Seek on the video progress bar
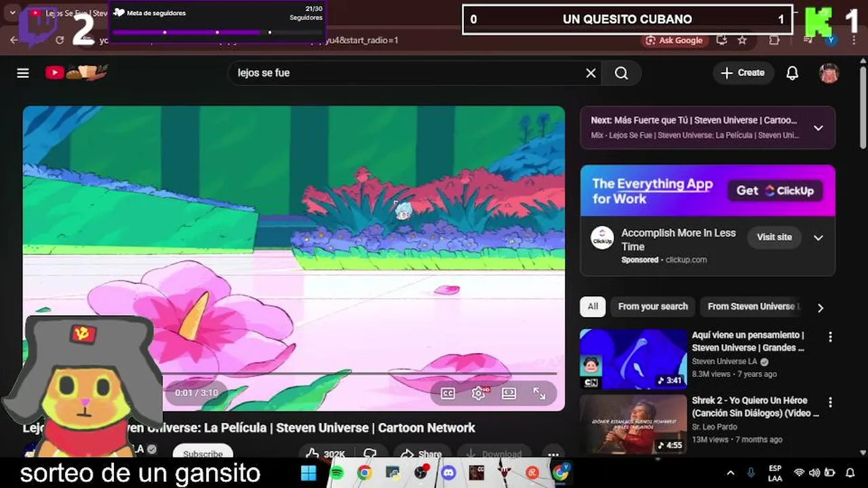 pyautogui.click(x=359, y=373)
